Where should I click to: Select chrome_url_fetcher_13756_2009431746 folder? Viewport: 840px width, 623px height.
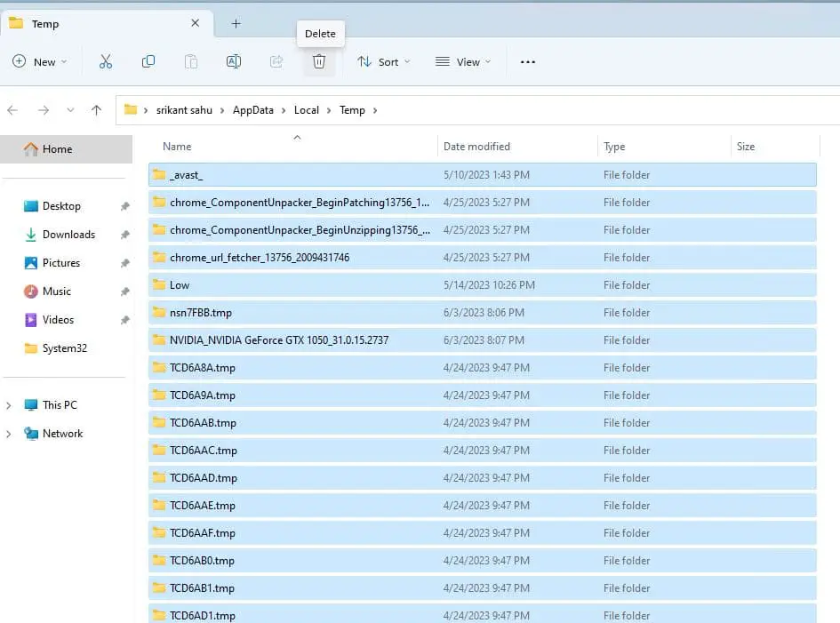pos(482,258)
